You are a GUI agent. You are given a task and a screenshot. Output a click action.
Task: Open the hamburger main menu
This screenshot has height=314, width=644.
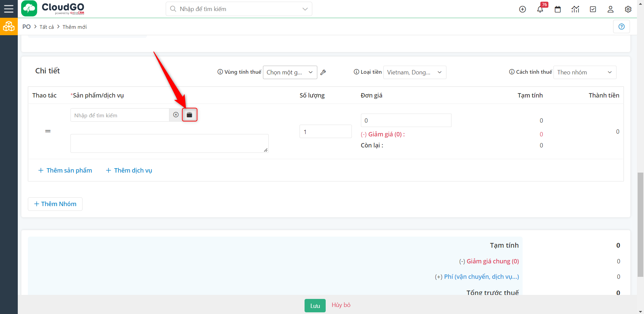pos(9,9)
